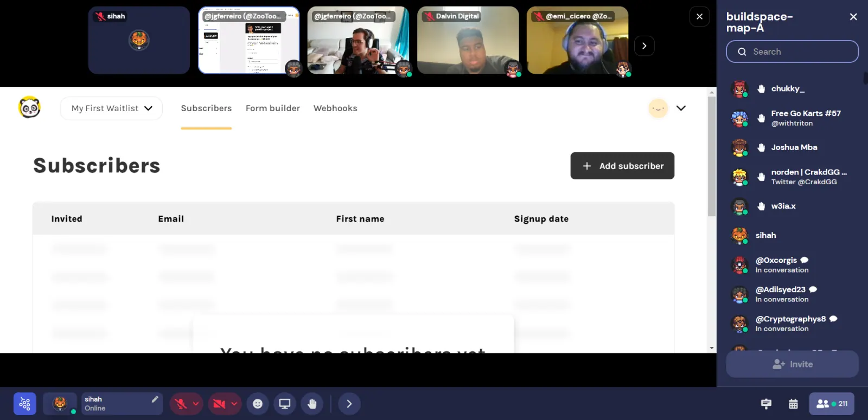Screen dimensions: 868x420
Task: Open jgferreiro shared screen tile
Action: pos(248,40)
